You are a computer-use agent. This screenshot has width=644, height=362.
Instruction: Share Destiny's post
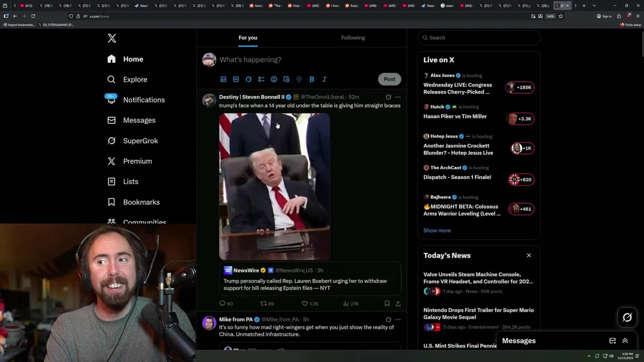coord(398,304)
